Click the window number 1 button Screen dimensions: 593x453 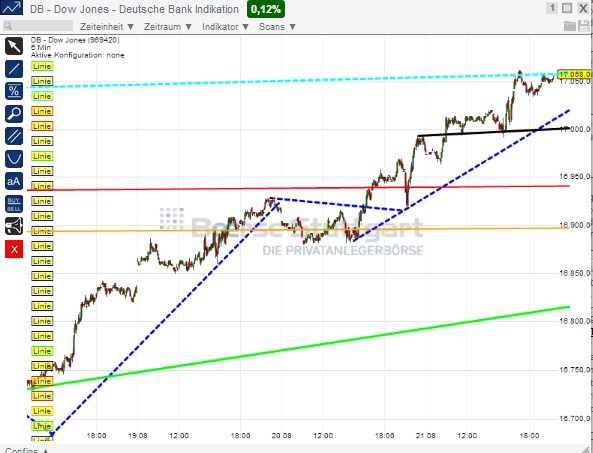tap(552, 8)
